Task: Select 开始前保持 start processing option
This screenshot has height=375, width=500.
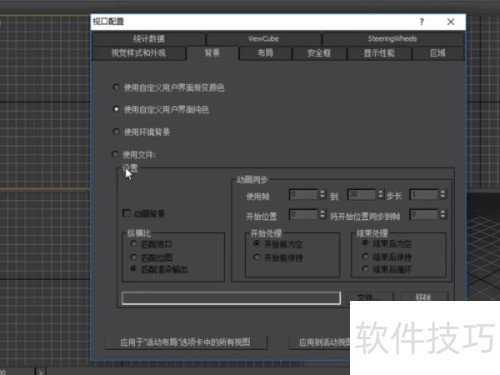Action: click(x=256, y=257)
